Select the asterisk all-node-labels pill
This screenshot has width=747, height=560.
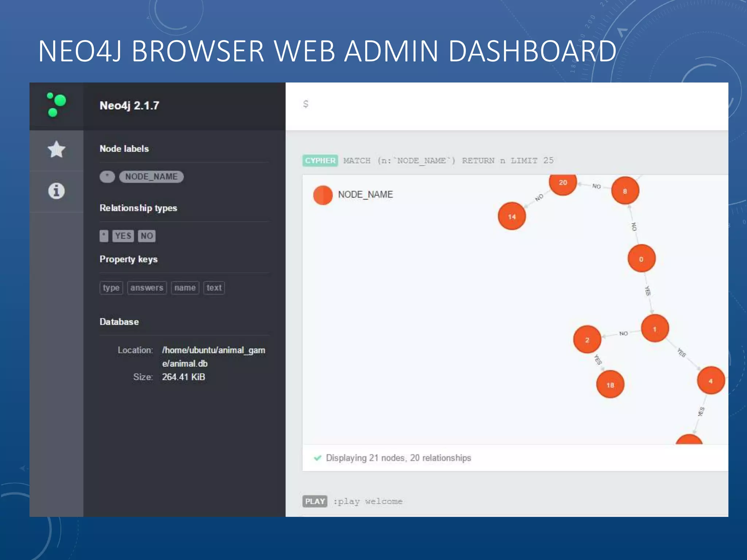[107, 177]
